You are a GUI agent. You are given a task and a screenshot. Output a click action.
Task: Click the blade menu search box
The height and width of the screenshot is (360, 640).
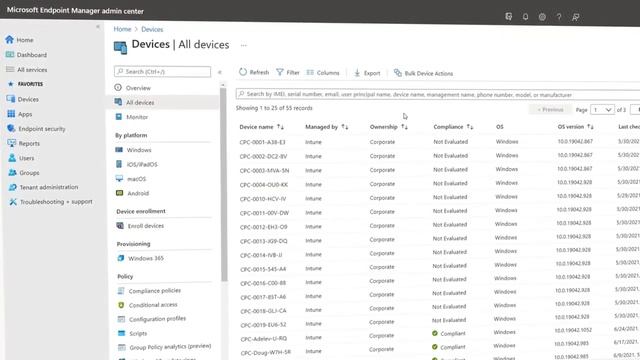point(162,71)
